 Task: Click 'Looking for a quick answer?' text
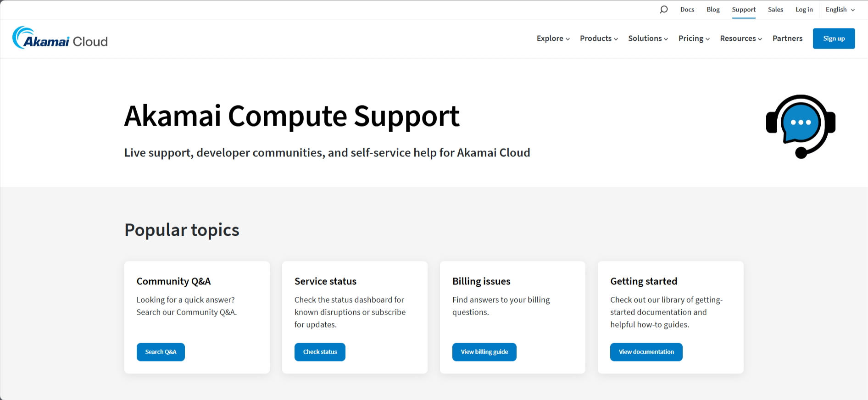185,300
